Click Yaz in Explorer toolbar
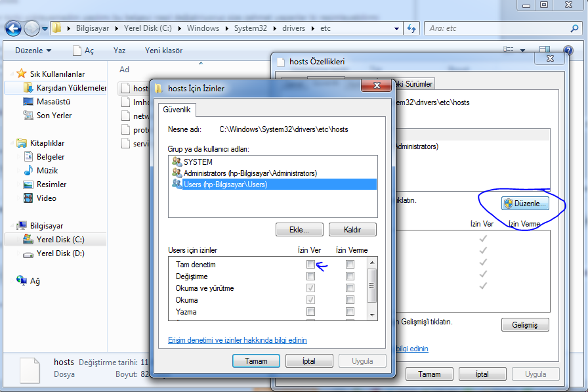The image size is (588, 392). [119, 51]
